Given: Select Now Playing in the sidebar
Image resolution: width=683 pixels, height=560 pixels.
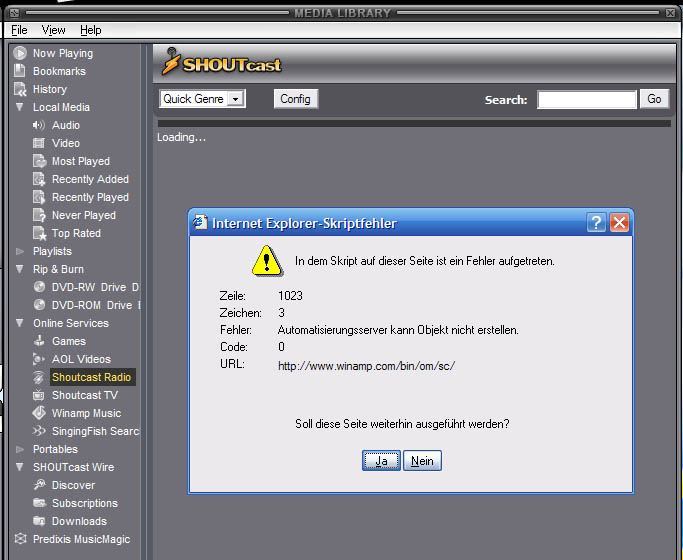Looking at the screenshot, I should point(63,53).
